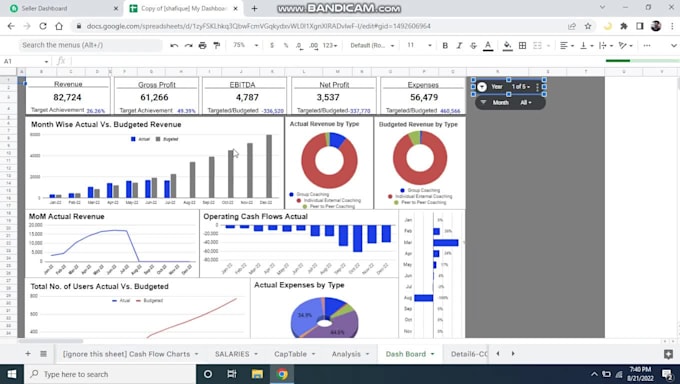The image size is (680, 384).
Task: Open text wrapping options
Action: click(605, 46)
